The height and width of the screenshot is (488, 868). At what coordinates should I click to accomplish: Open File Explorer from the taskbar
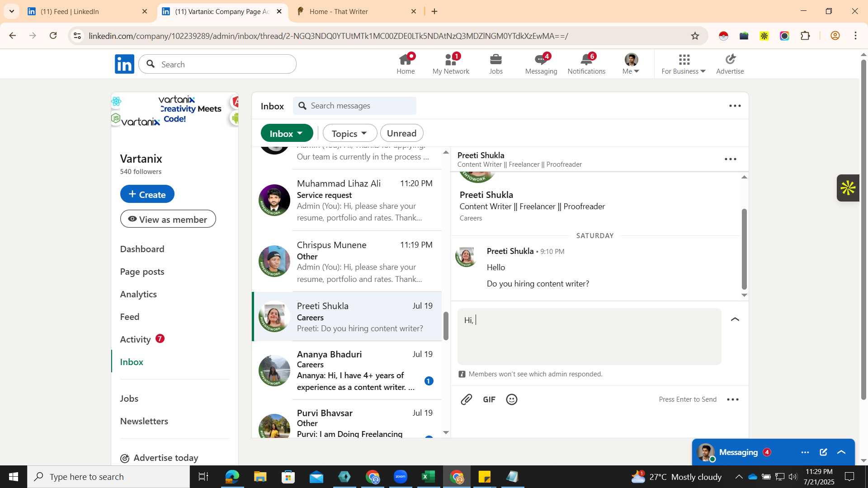coord(260,477)
